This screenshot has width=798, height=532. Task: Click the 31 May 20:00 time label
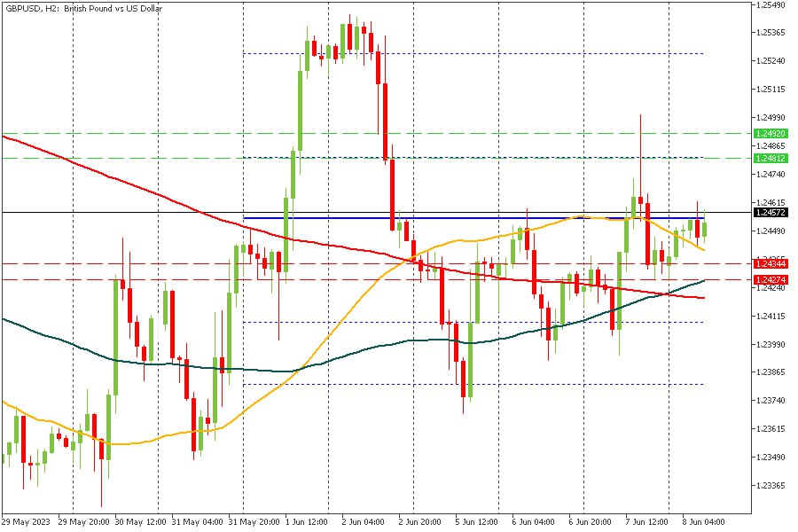[254, 522]
